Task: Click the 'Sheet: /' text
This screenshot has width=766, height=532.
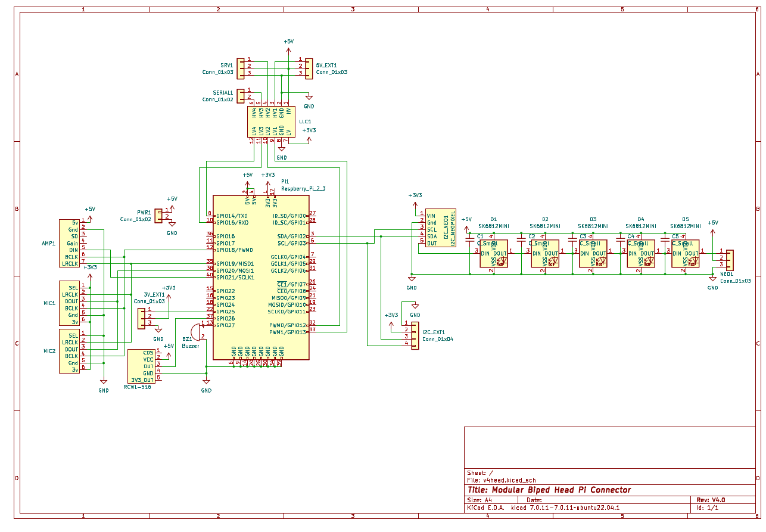Action: click(480, 472)
